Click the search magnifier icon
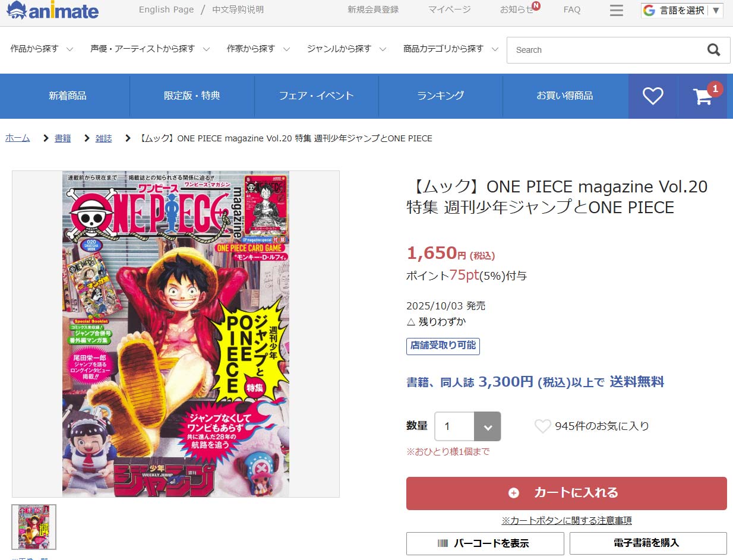Image resolution: width=733 pixels, height=560 pixels. pyautogui.click(x=714, y=50)
